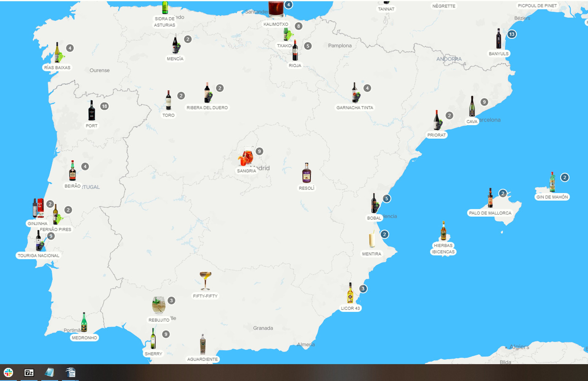Open 7-Zip from the taskbar
The image size is (588, 381).
pos(29,372)
